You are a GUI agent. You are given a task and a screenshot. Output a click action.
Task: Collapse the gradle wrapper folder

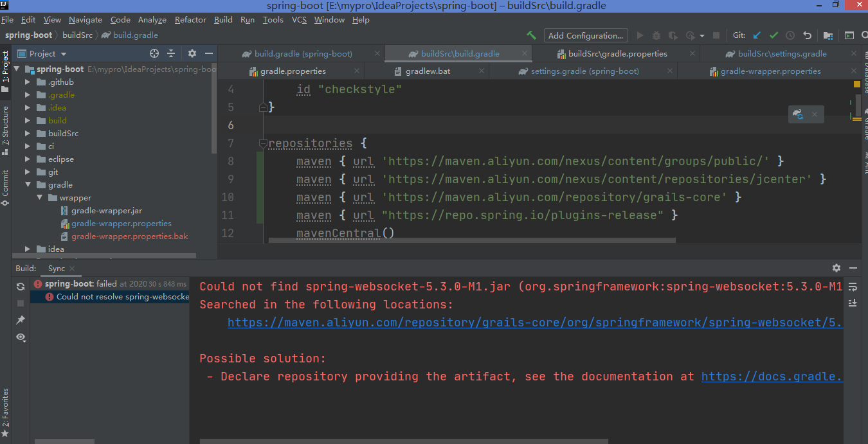click(x=41, y=197)
